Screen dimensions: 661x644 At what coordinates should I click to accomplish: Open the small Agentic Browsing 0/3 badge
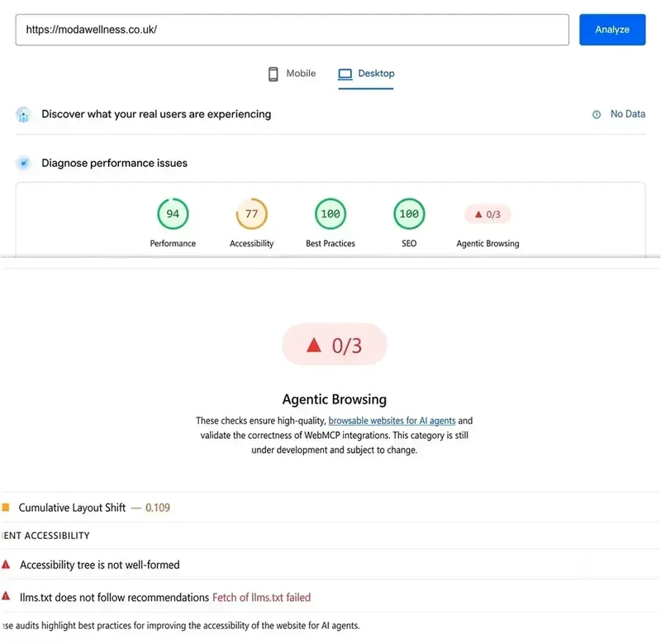pyautogui.click(x=487, y=214)
